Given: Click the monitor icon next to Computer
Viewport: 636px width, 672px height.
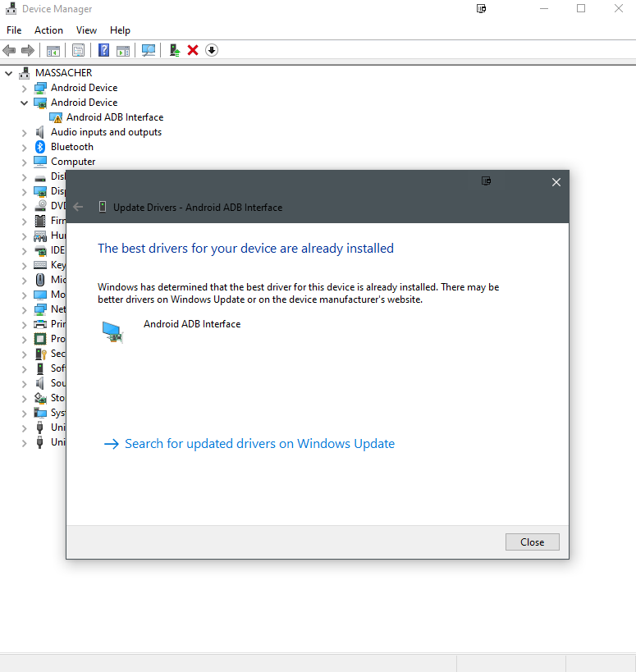Looking at the screenshot, I should 40,162.
